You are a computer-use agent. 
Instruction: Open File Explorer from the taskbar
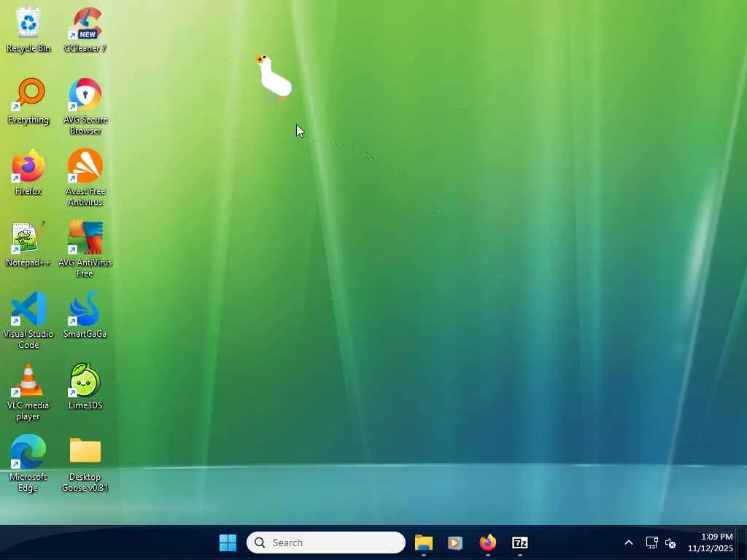pos(424,542)
